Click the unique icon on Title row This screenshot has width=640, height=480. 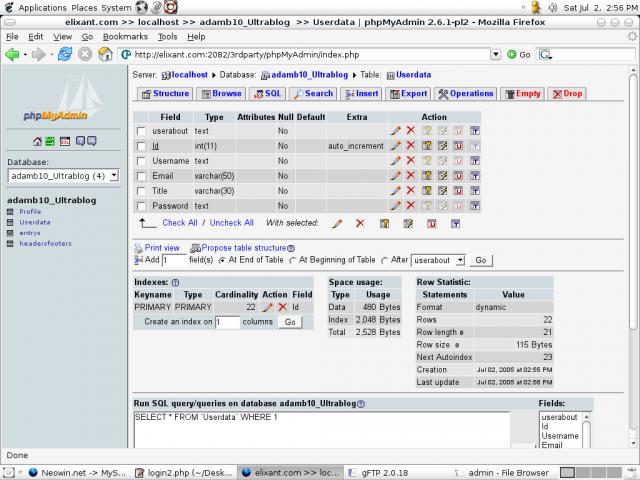click(x=458, y=191)
